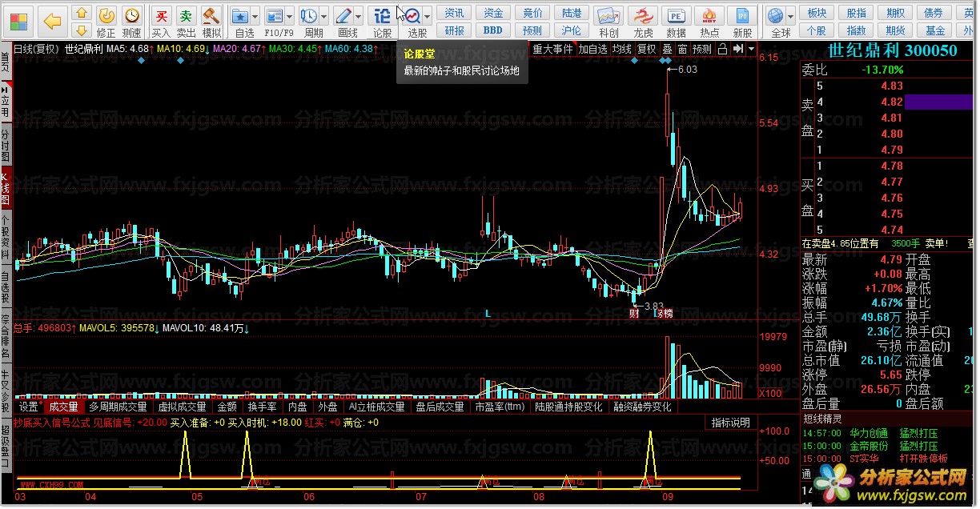Expand the 周期 period dropdown arrow
Viewport: 980px width, 509px height.
tap(324, 16)
